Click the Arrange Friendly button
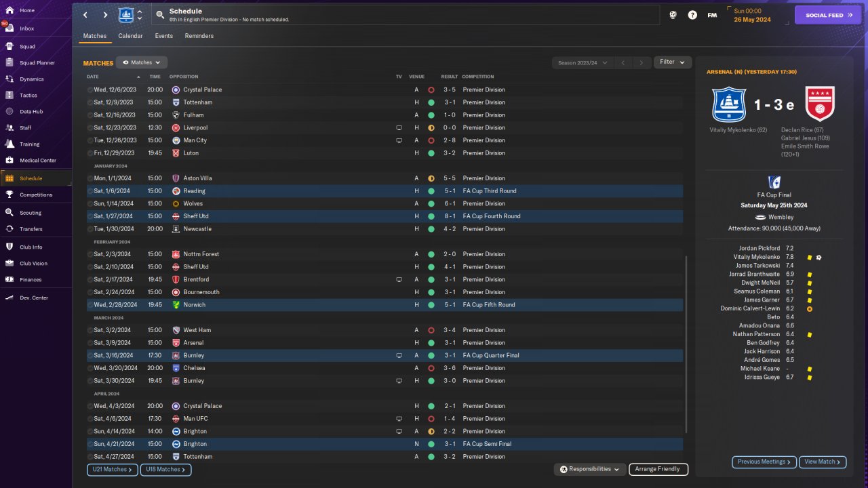The width and height of the screenshot is (868, 488). coord(658,469)
